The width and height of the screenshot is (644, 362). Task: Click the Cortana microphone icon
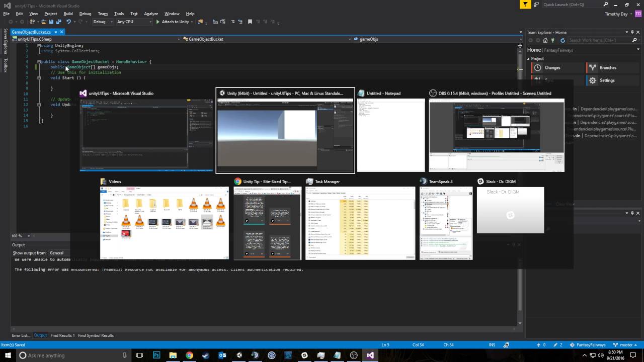[124, 355]
